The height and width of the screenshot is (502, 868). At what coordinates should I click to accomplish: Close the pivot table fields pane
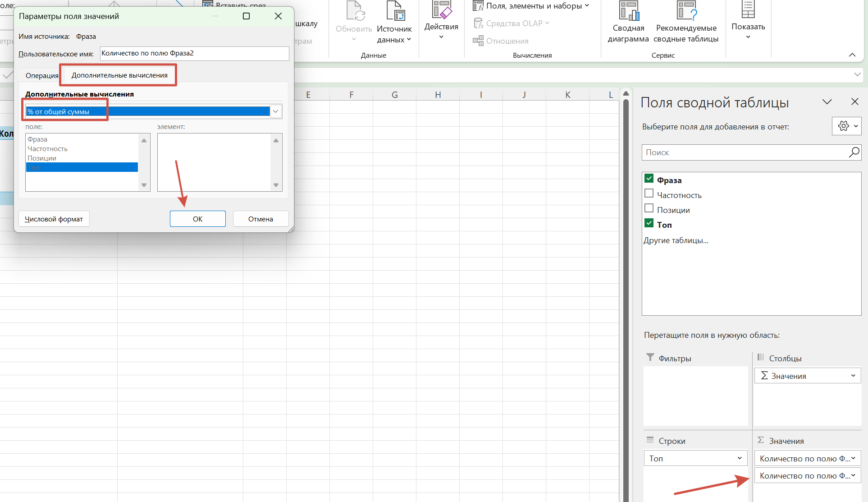pyautogui.click(x=854, y=102)
